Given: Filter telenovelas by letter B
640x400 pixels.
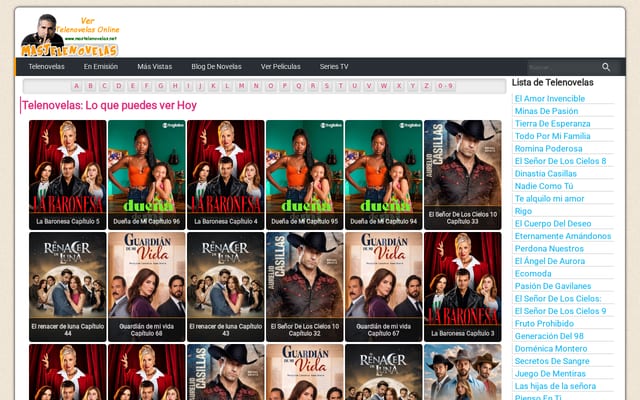Looking at the screenshot, I should point(90,86).
